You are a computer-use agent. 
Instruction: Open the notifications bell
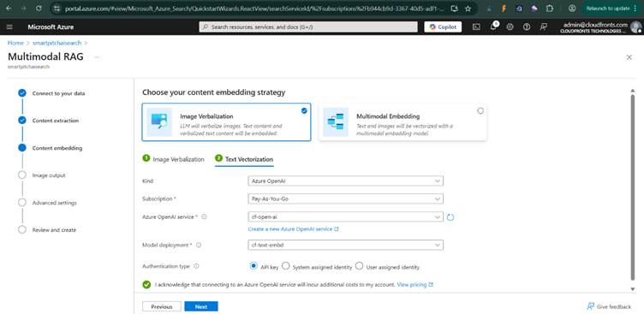[x=493, y=27]
